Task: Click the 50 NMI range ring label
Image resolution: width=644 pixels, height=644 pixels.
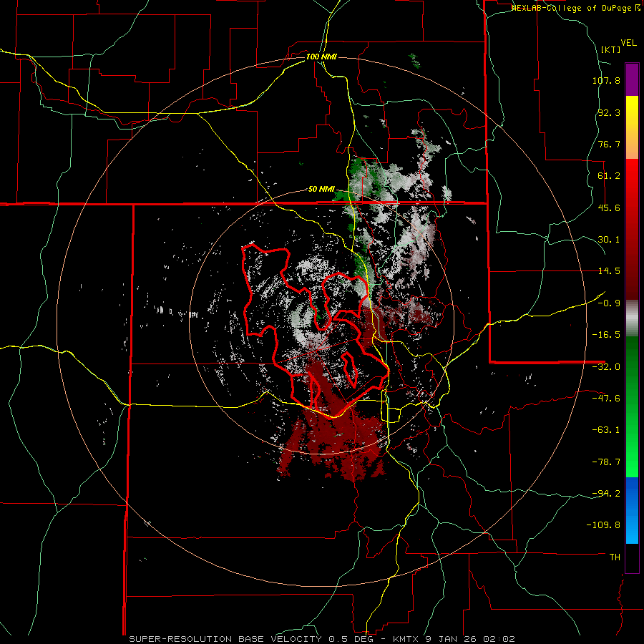Action: [x=321, y=190]
